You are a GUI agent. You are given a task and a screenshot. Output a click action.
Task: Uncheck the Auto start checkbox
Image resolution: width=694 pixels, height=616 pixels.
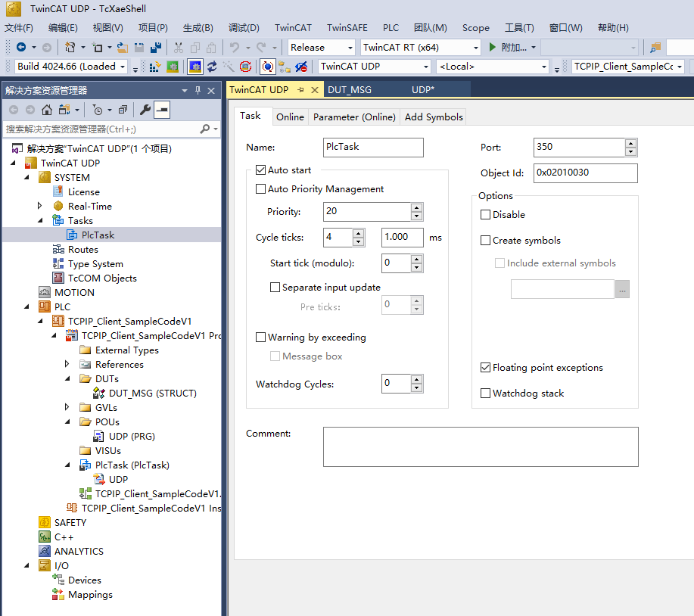coord(260,170)
